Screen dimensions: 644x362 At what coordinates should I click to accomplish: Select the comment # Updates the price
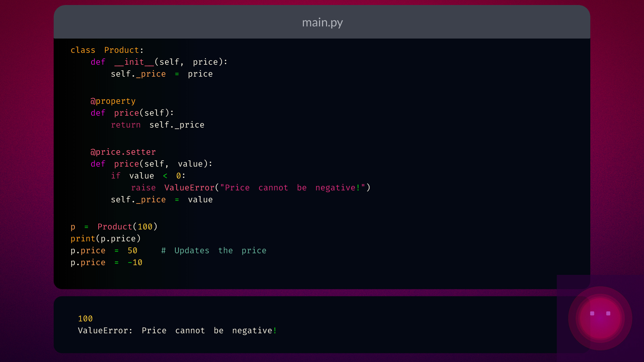coord(214,250)
